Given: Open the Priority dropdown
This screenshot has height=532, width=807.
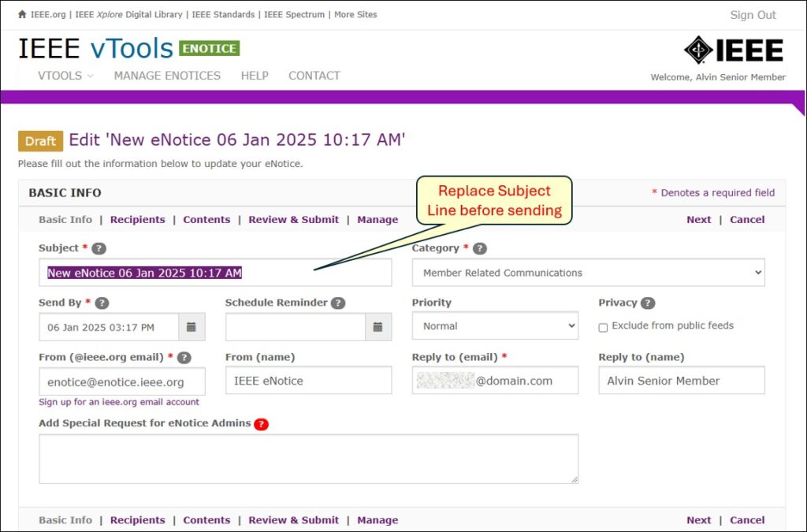Looking at the screenshot, I should pyautogui.click(x=495, y=326).
